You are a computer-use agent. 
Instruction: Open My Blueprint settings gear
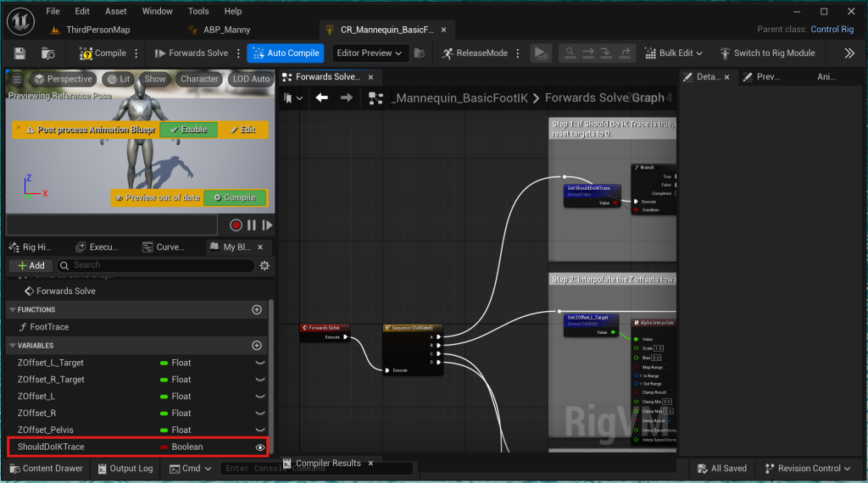(x=264, y=265)
